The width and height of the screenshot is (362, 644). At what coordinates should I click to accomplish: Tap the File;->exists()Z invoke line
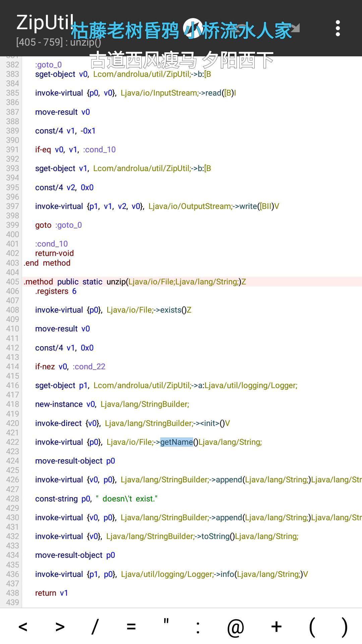(x=113, y=310)
